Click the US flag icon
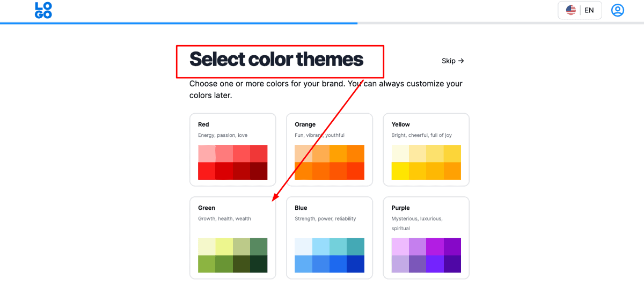The image size is (644, 286). tap(571, 10)
